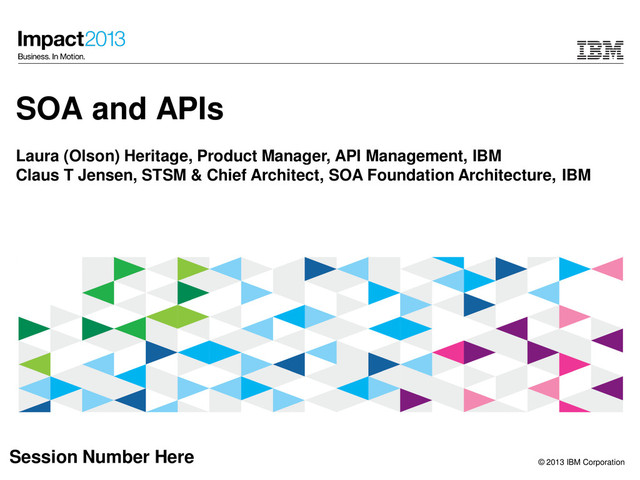Select the Laura (Olson) Heritage presenter line

259,156
